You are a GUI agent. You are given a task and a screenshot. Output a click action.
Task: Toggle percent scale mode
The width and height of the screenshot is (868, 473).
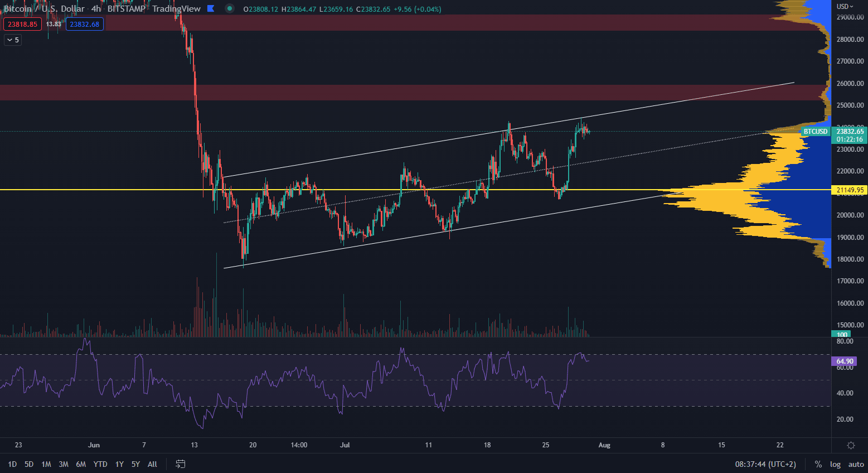818,464
